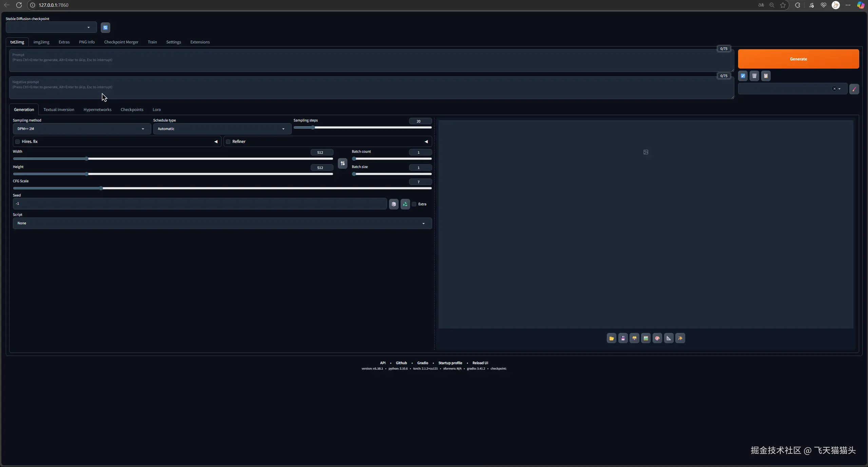Click the Reload UI link
The width and height of the screenshot is (868, 467).
480,363
